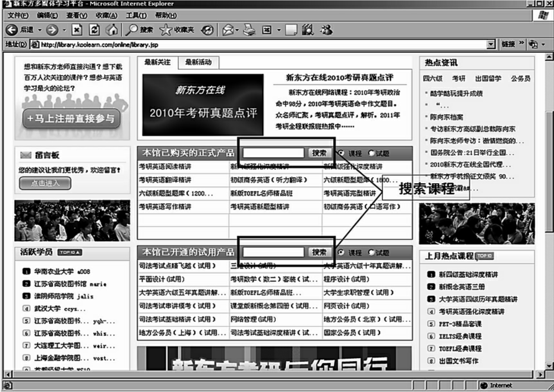Click the Edit page toolbar icon

pos(267,30)
